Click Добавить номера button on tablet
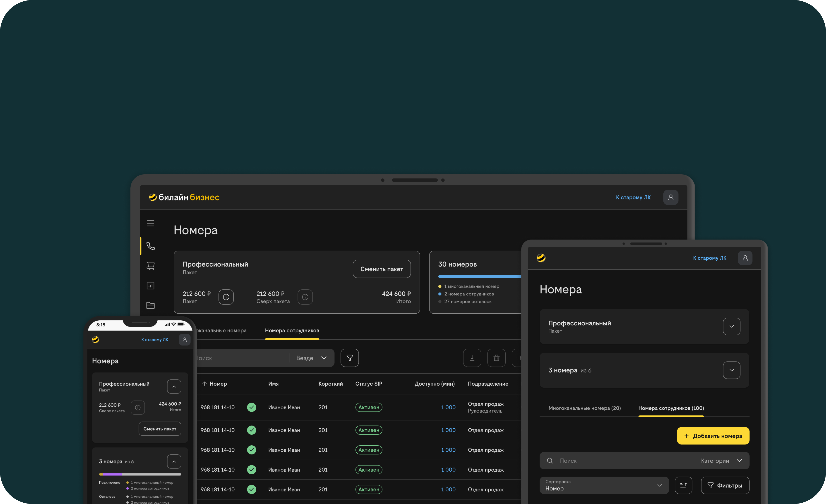Screen dimensions: 826x504 point(713,436)
